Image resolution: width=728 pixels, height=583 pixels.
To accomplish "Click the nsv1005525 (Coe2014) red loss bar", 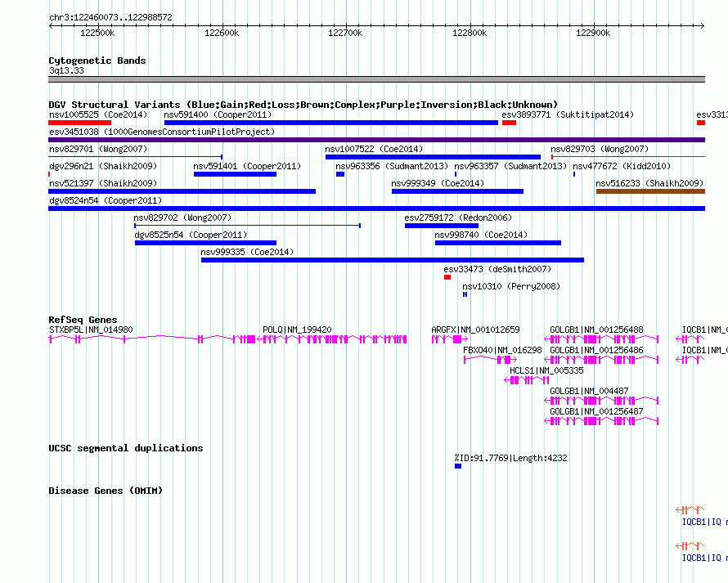I will (80, 123).
